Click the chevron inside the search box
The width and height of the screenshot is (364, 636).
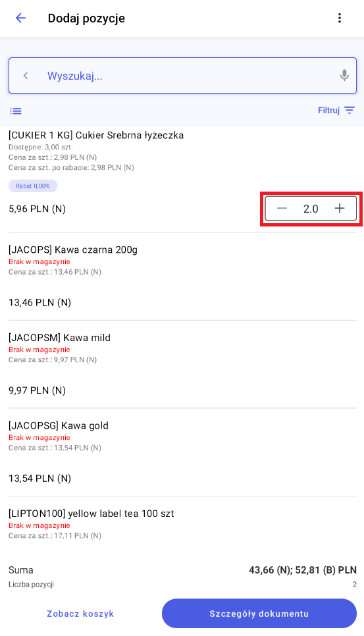pyautogui.click(x=26, y=76)
